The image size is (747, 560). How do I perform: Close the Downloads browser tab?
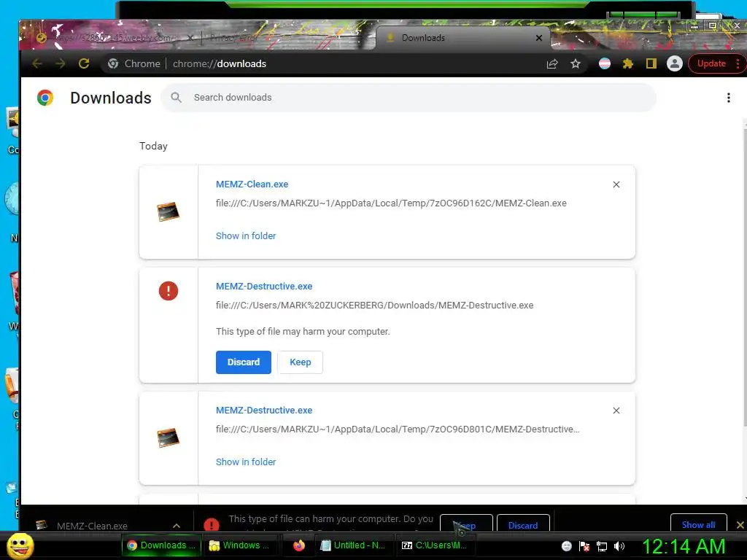[539, 38]
